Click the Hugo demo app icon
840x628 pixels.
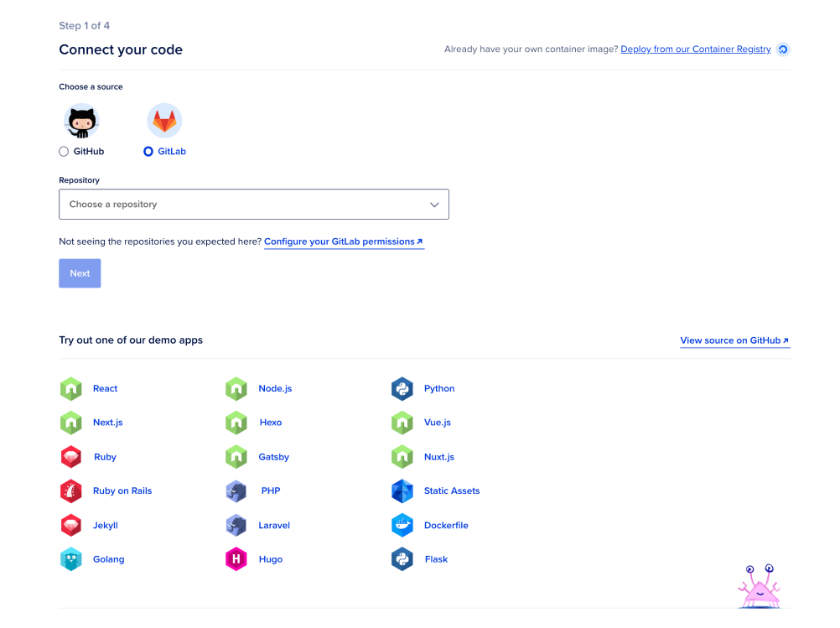pyautogui.click(x=236, y=559)
